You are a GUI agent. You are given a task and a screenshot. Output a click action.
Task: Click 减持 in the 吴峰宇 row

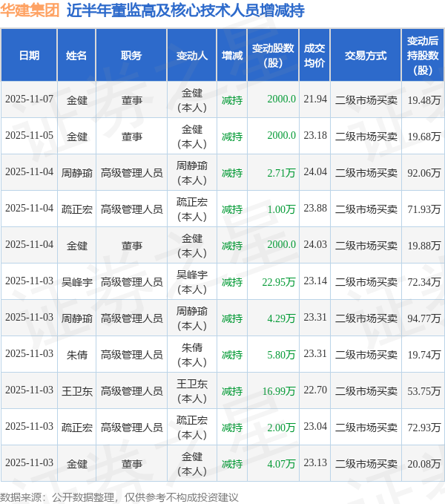point(232,282)
